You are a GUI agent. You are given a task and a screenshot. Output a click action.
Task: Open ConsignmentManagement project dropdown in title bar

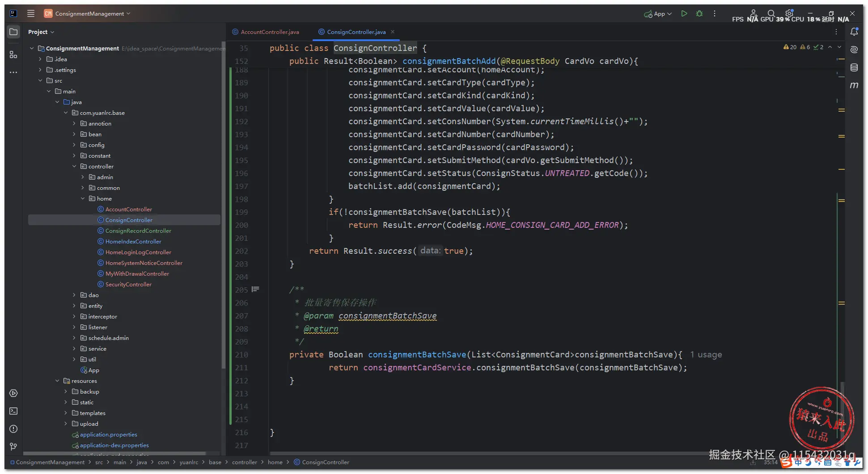point(87,13)
